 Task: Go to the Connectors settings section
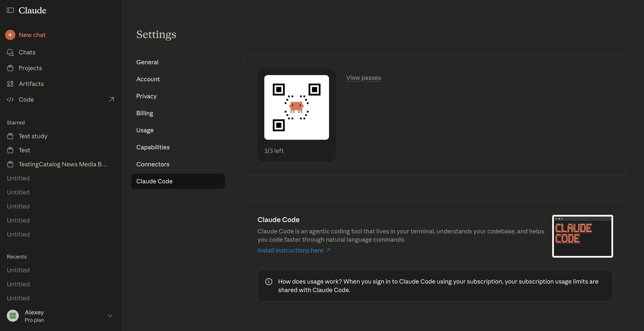(x=153, y=164)
